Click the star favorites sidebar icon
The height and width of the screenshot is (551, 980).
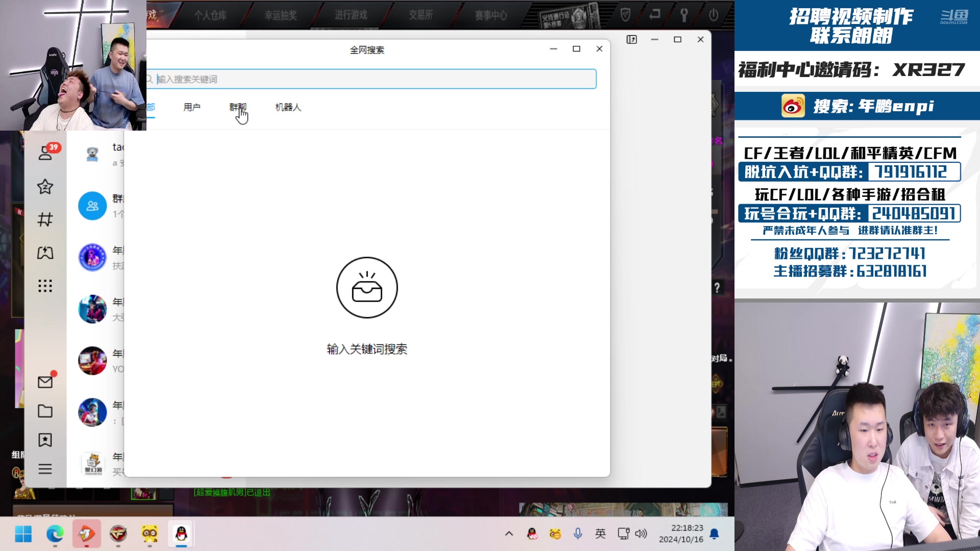pos(45,187)
